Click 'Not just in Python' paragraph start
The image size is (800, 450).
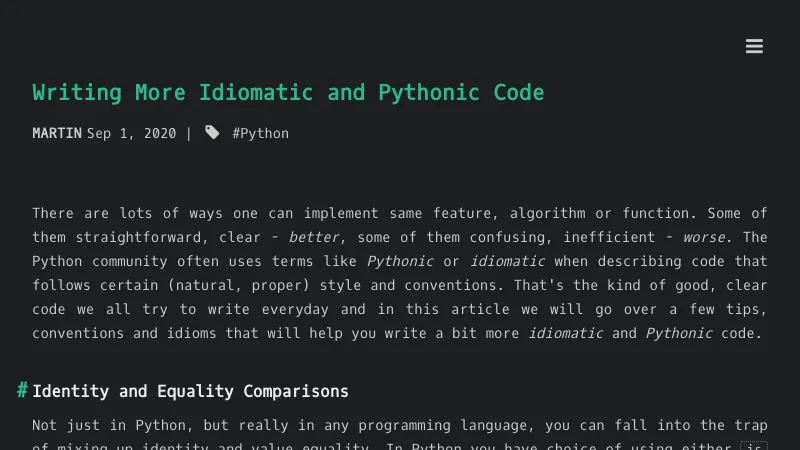(105, 425)
